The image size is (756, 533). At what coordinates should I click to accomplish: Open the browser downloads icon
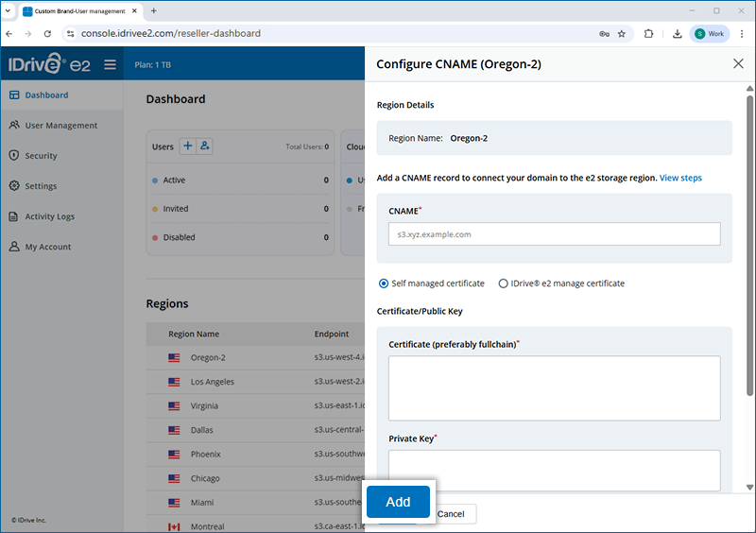[677, 34]
